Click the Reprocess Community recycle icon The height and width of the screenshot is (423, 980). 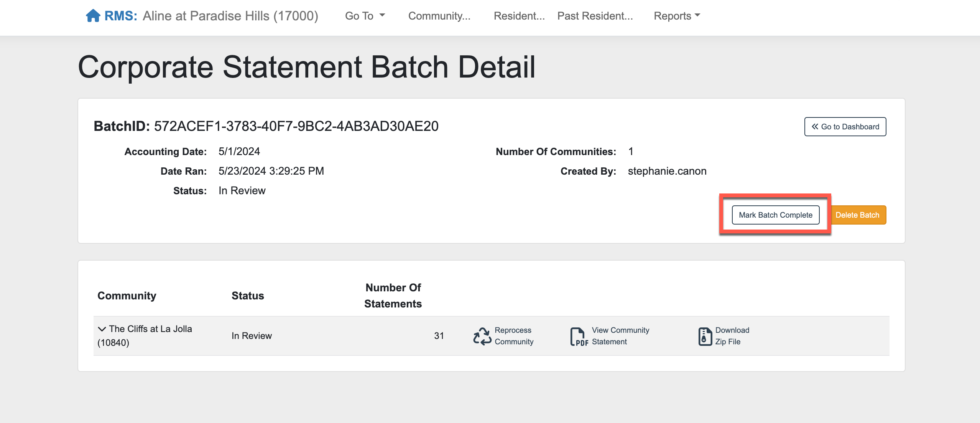point(482,336)
